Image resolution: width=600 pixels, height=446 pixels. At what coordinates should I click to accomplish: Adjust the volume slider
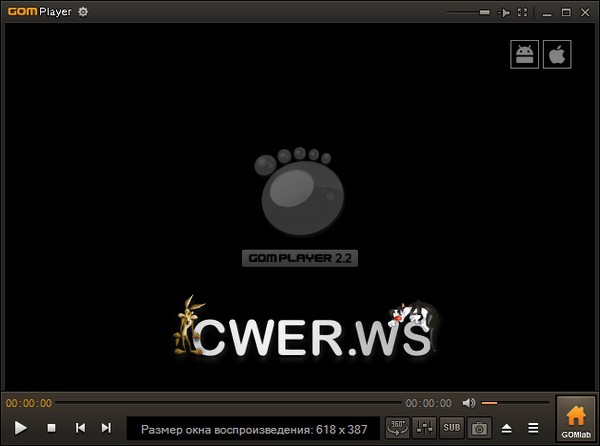coord(515,403)
